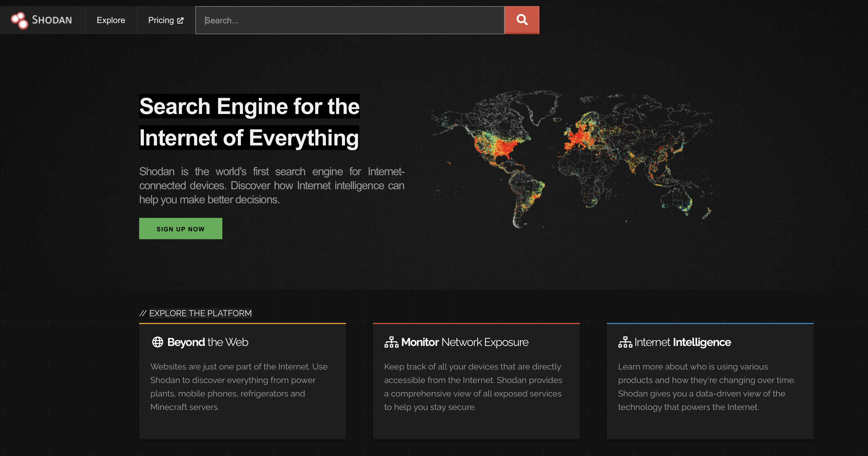
Task: Click the 'EXPLORE THE PLATFORM' section label
Action: pos(200,313)
